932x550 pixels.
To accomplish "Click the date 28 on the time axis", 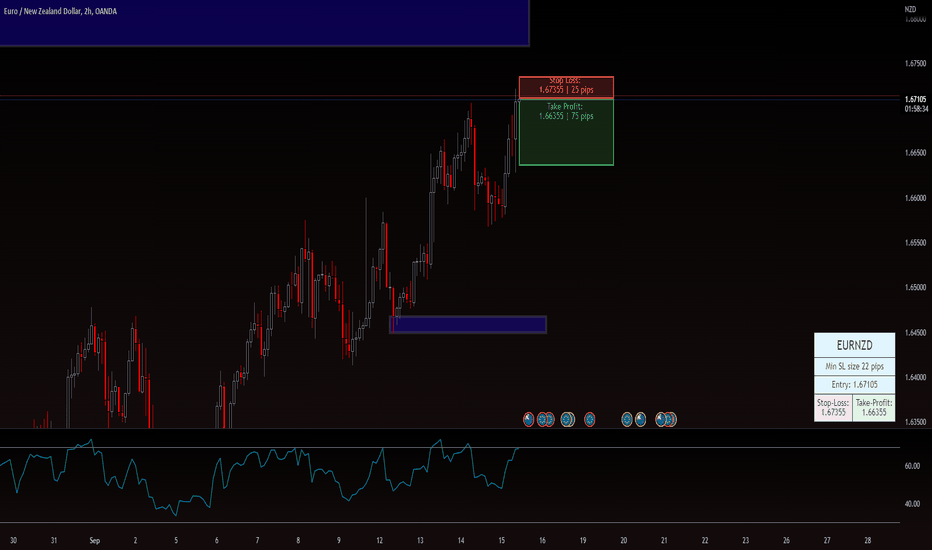I will click(867, 540).
